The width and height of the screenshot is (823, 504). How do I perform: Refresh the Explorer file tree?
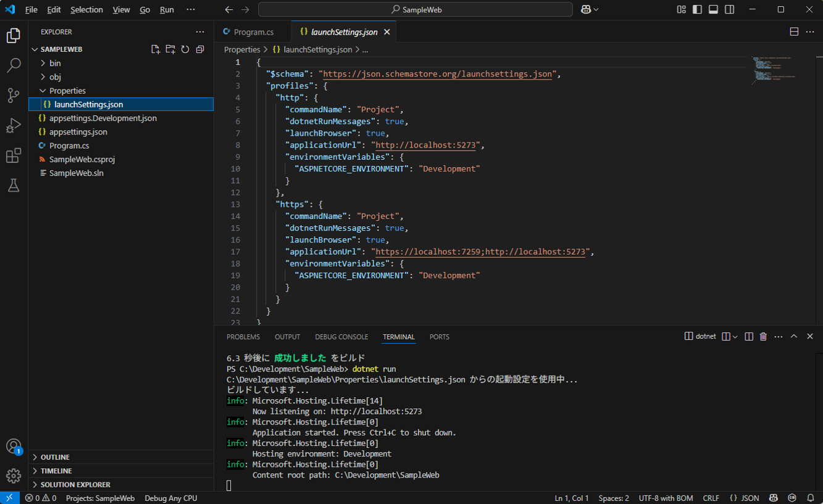(x=185, y=49)
